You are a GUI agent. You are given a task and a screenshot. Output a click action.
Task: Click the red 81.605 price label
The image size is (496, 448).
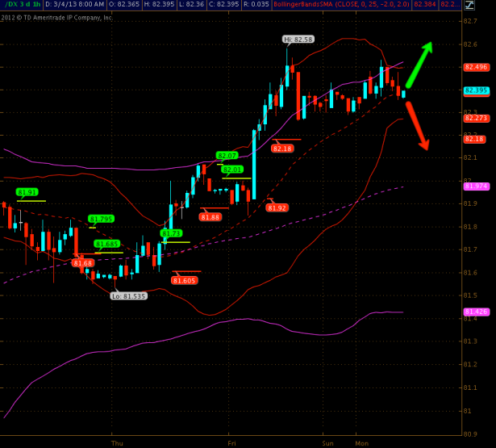[185, 280]
